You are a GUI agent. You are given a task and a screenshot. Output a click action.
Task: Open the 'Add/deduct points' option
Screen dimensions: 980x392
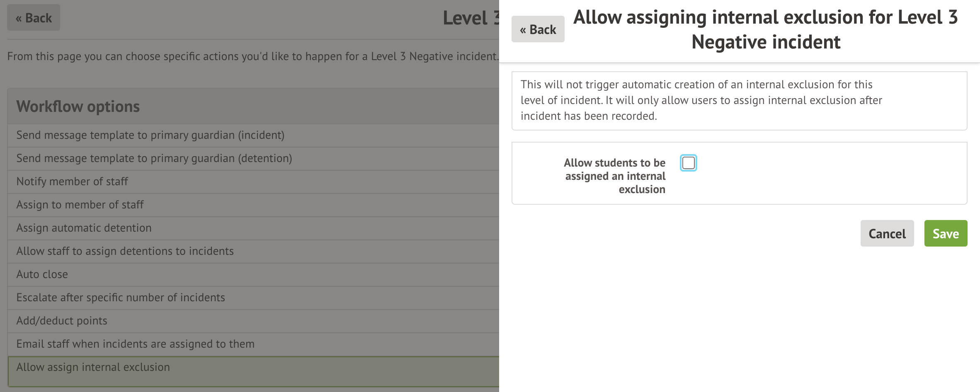tap(62, 321)
